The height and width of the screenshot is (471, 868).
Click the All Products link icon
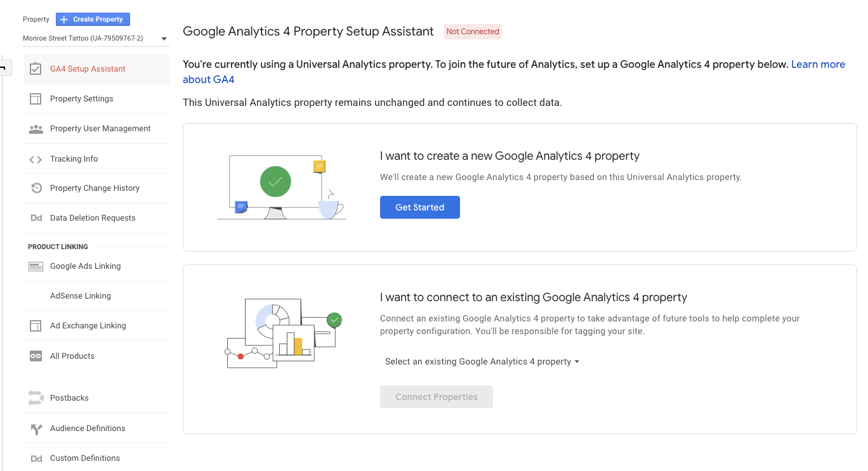pos(36,356)
